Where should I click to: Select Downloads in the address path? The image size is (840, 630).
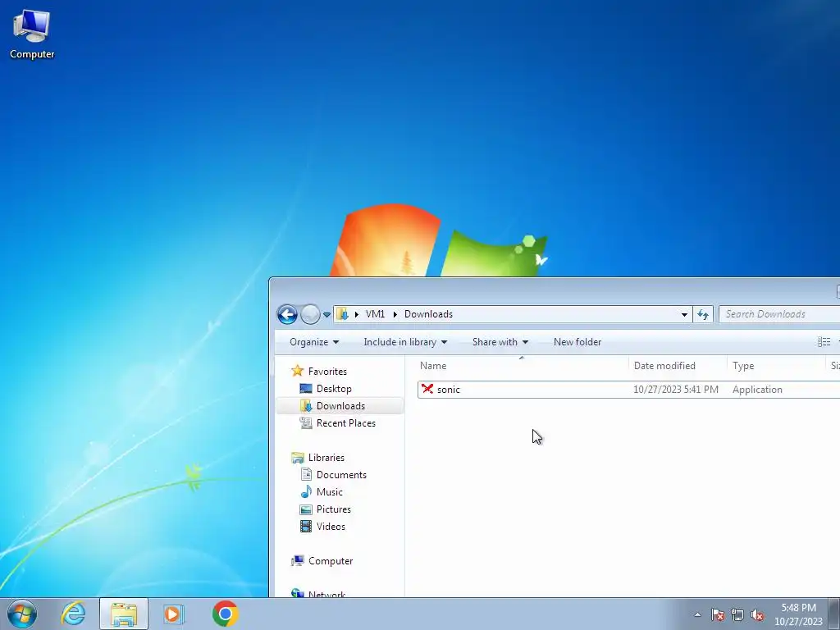pyautogui.click(x=428, y=314)
